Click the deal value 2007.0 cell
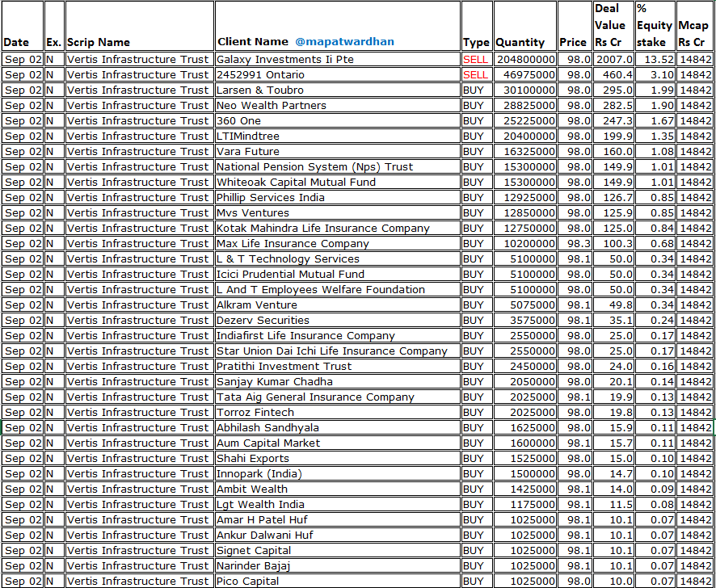This screenshot has width=716, height=588. (x=613, y=59)
